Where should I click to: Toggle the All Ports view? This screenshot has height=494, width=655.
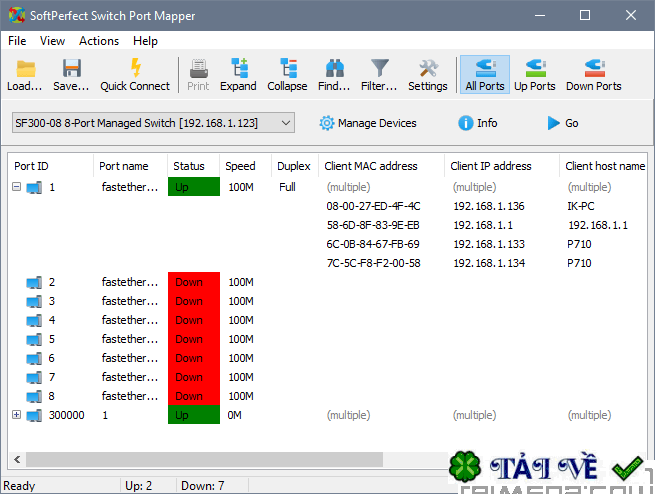tap(485, 75)
